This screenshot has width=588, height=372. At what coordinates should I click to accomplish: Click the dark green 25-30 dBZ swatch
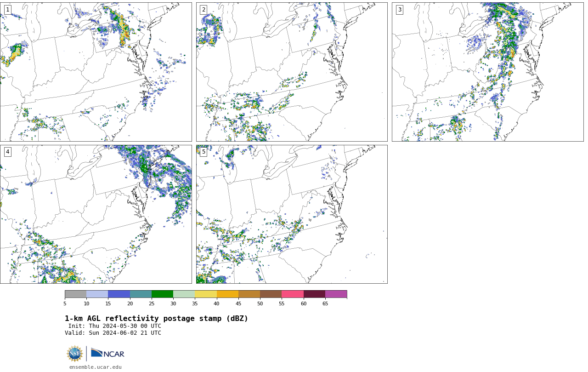coord(162,294)
